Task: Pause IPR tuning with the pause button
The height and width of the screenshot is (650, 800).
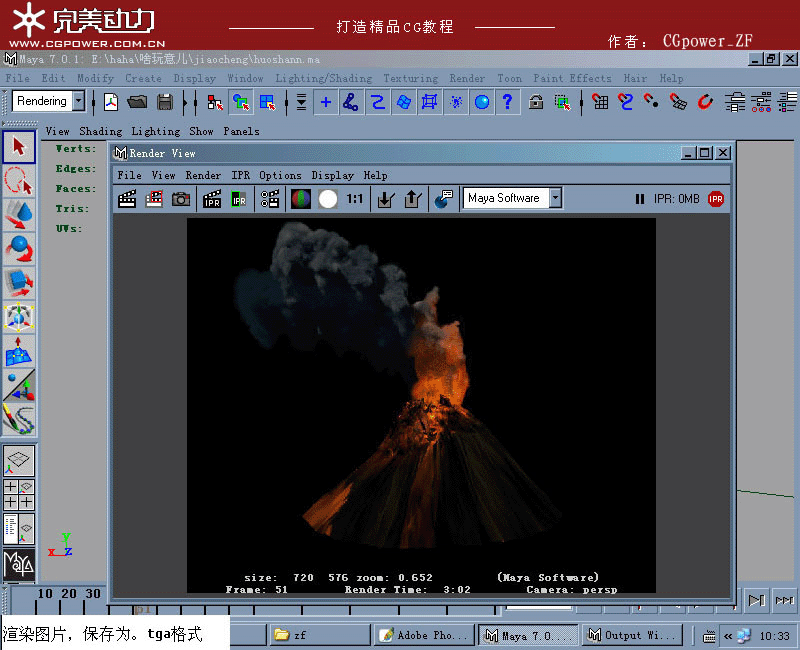Action: (639, 198)
